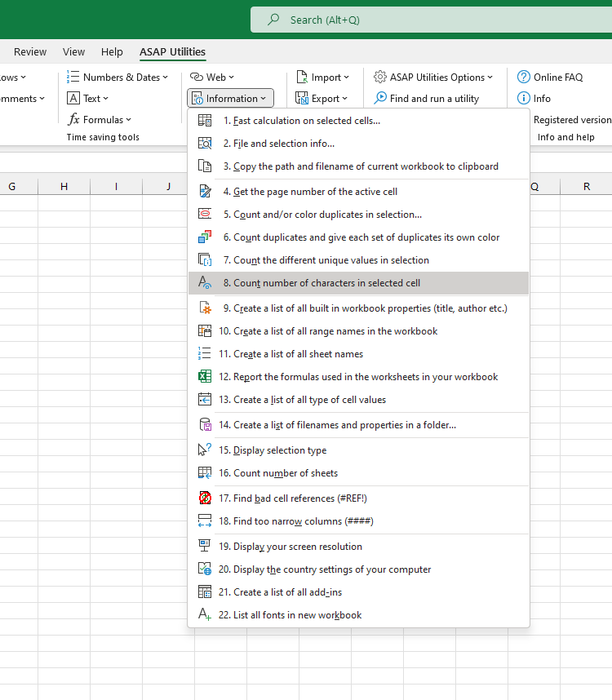Screen dimensions: 612x700
Task: Click the Count and/or color duplicates icon
Action: pos(205,215)
